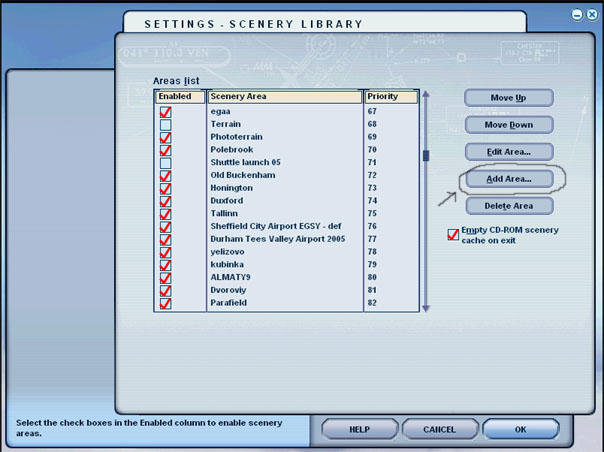This screenshot has height=452, width=604.
Task: Select the Polebrook scenery area name
Action: [232, 150]
